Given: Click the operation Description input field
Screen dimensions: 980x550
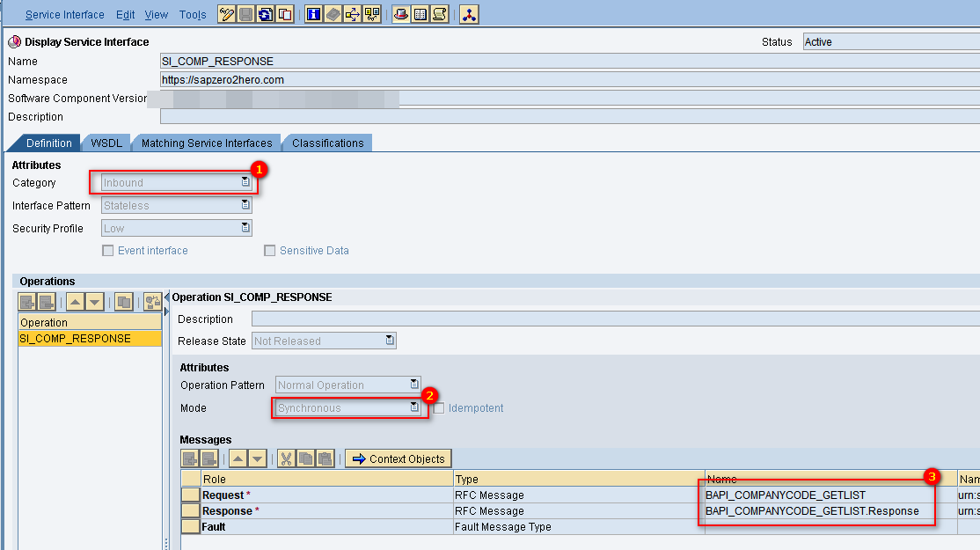Looking at the screenshot, I should pyautogui.click(x=607, y=319).
